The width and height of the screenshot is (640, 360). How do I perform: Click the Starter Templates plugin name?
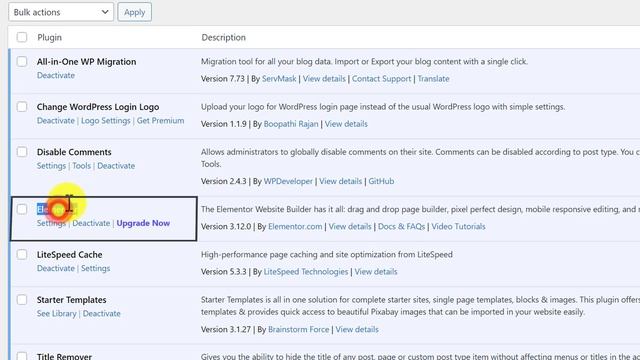coord(71,300)
